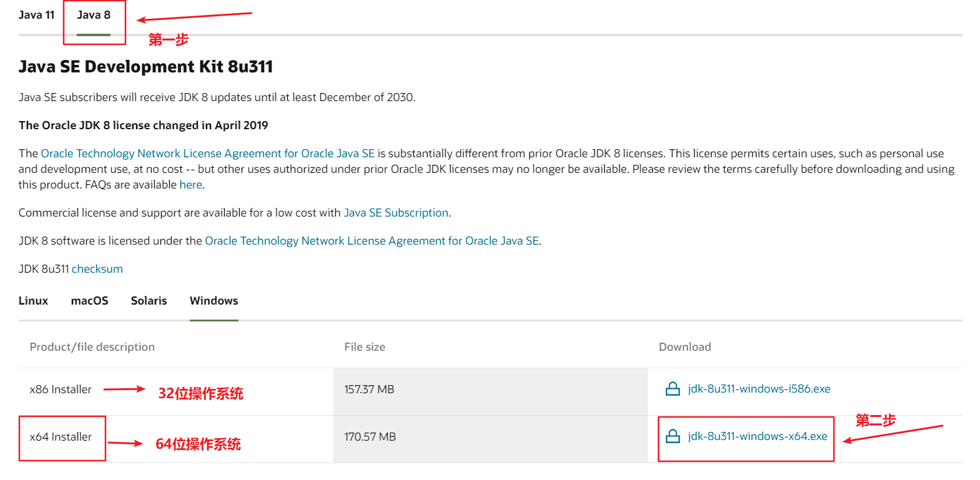Viewport: 980px width, 480px height.
Task: Click the lock icon beside the i586 download
Action: (x=673, y=389)
